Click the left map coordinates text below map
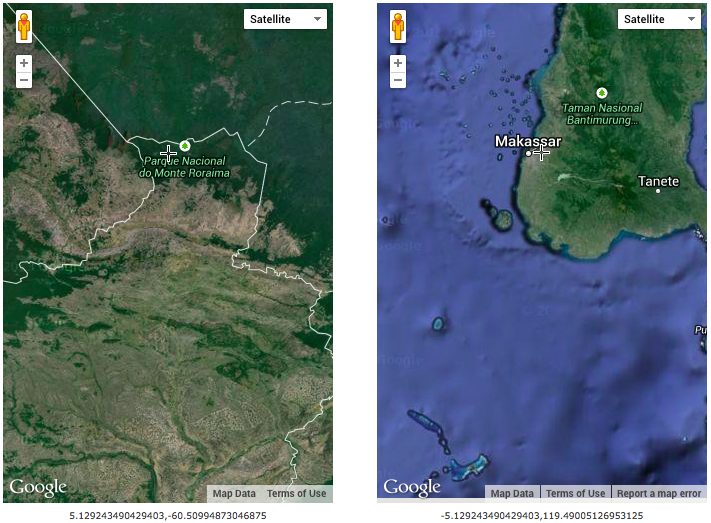 (168, 516)
